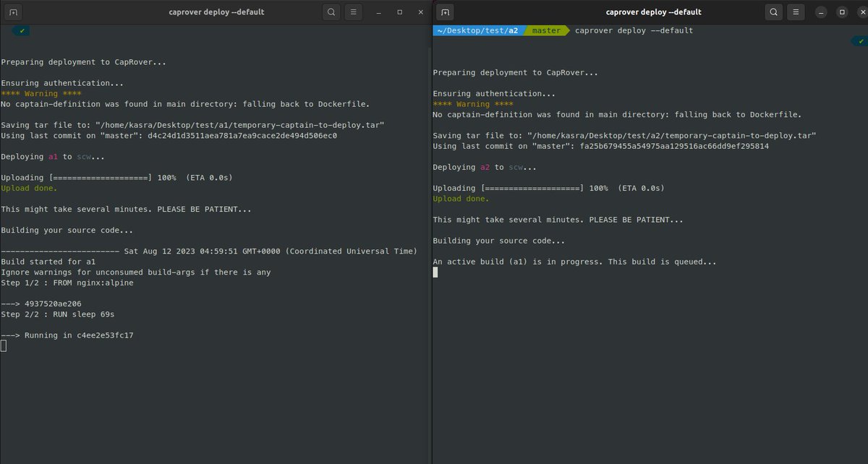Viewport: 868px width, 464px height.
Task: Click the 'No captain-definition was found' line in right terminal
Action: pos(618,115)
